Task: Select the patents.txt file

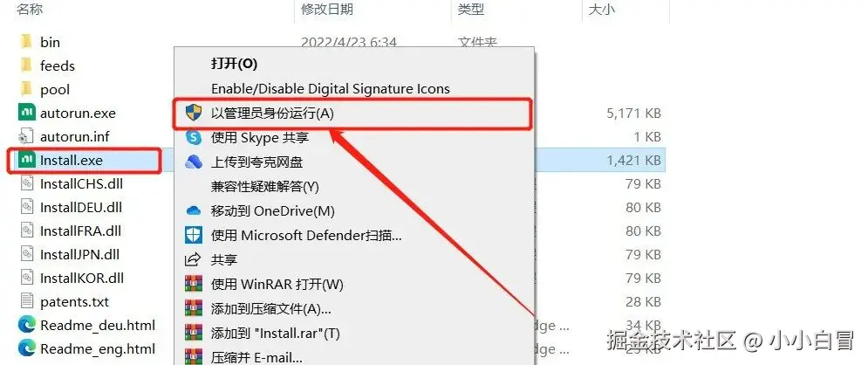Action: coord(65,302)
